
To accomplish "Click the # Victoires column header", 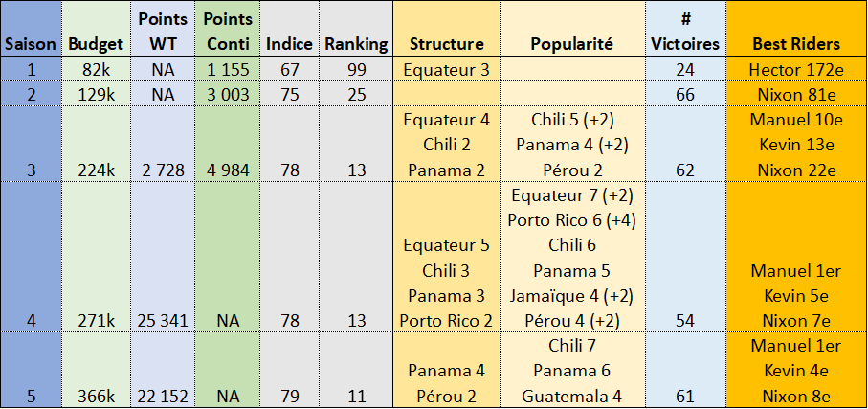I will [x=684, y=32].
